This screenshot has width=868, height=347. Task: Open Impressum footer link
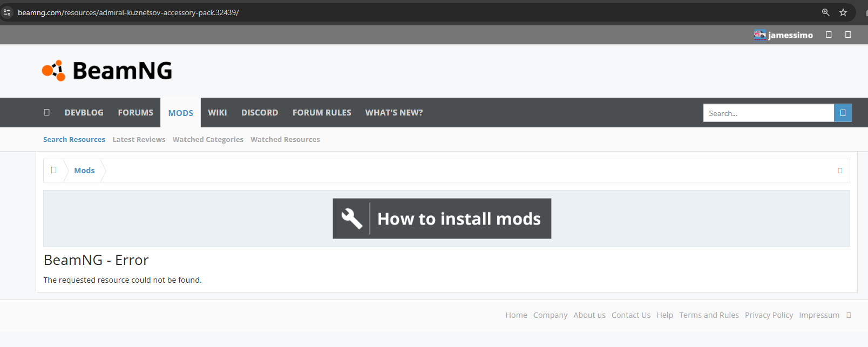click(x=819, y=315)
